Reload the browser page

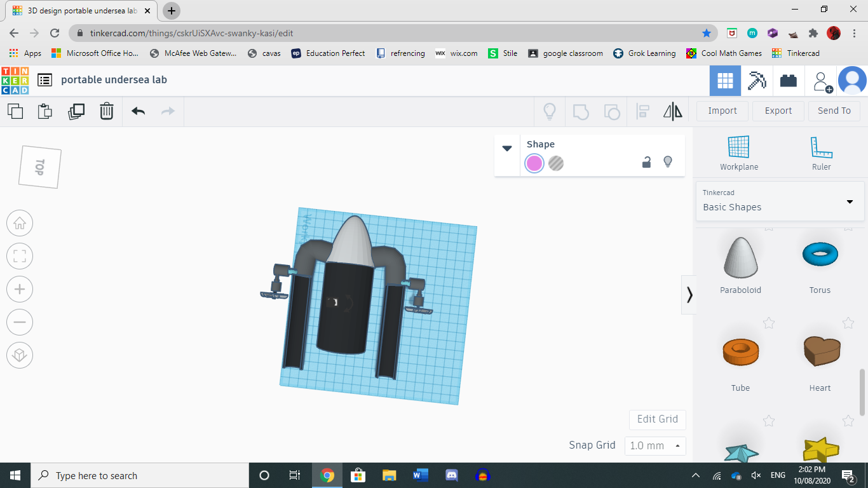[x=55, y=33]
